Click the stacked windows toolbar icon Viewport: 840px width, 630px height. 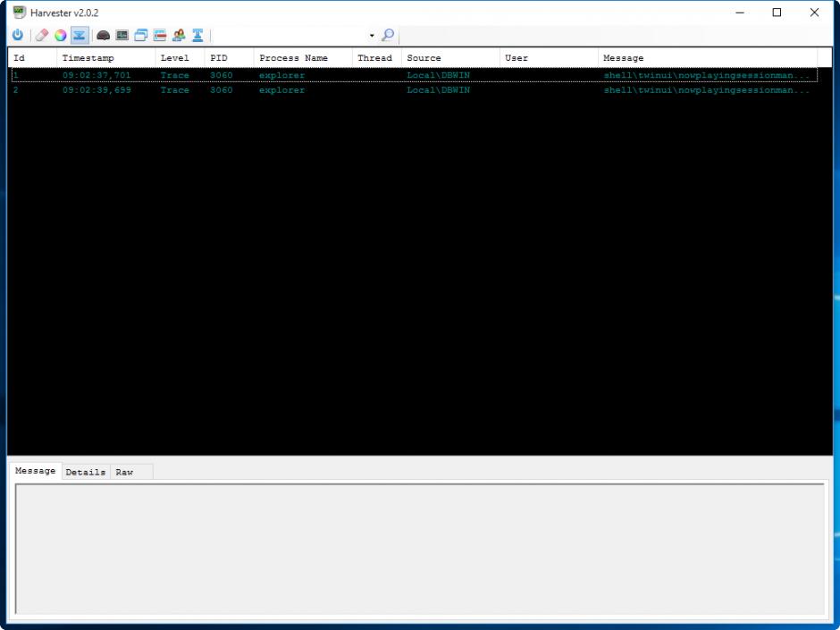(x=141, y=36)
